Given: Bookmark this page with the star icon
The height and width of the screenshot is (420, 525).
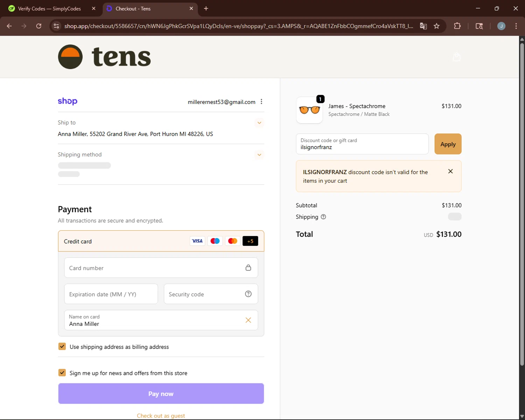Looking at the screenshot, I should [436, 26].
